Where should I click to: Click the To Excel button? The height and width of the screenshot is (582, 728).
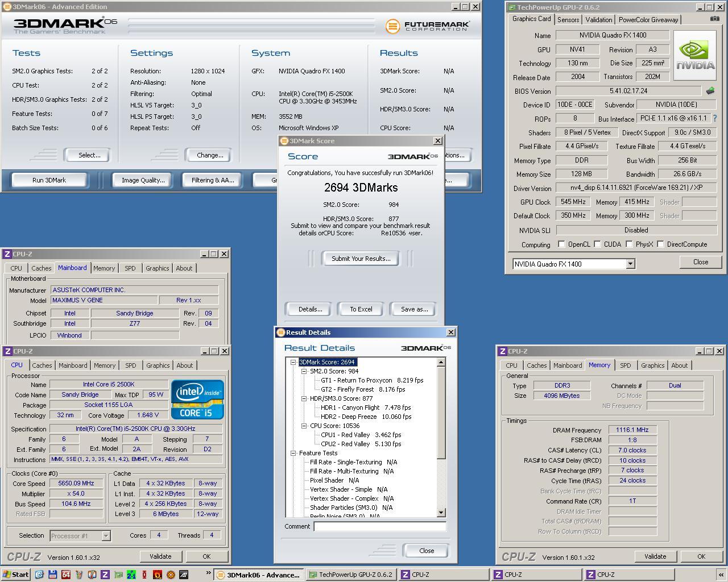(x=361, y=309)
